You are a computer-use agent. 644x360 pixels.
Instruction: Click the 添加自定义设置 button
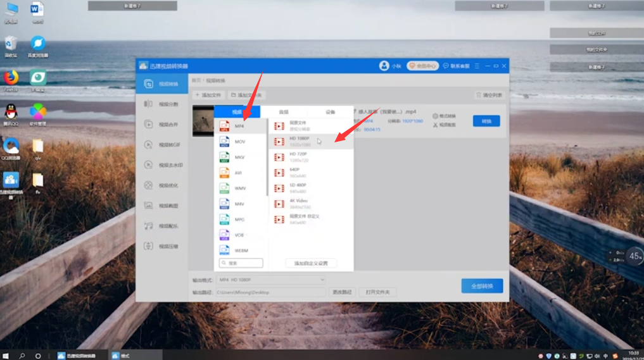click(311, 263)
